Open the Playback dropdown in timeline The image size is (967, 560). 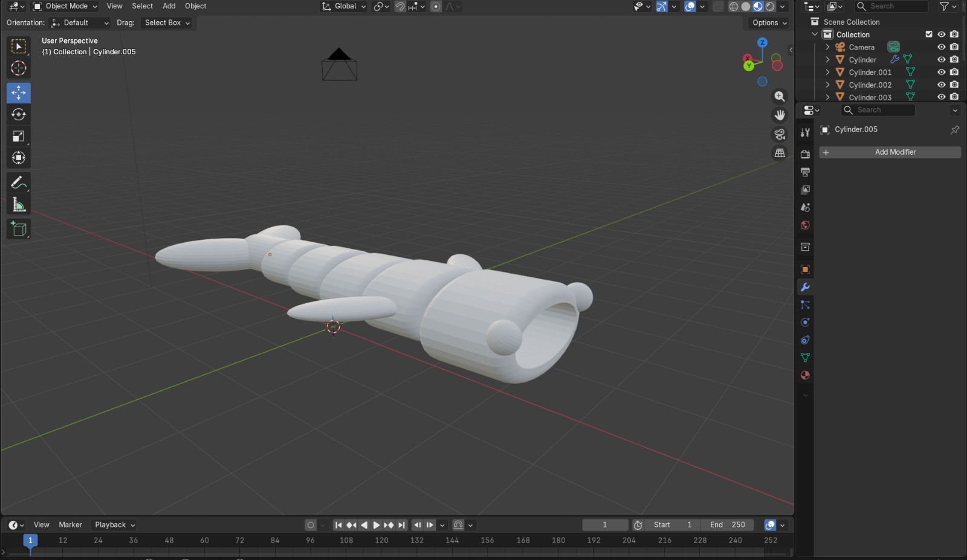[x=114, y=525]
